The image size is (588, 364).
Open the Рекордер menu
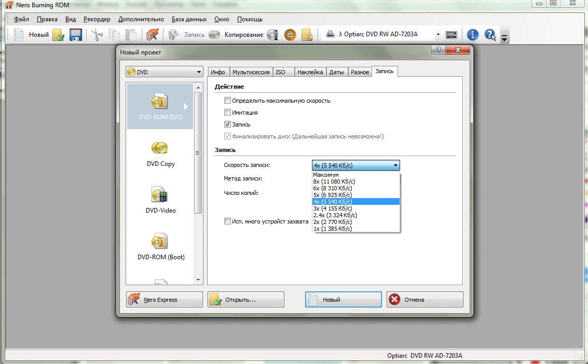pos(97,19)
